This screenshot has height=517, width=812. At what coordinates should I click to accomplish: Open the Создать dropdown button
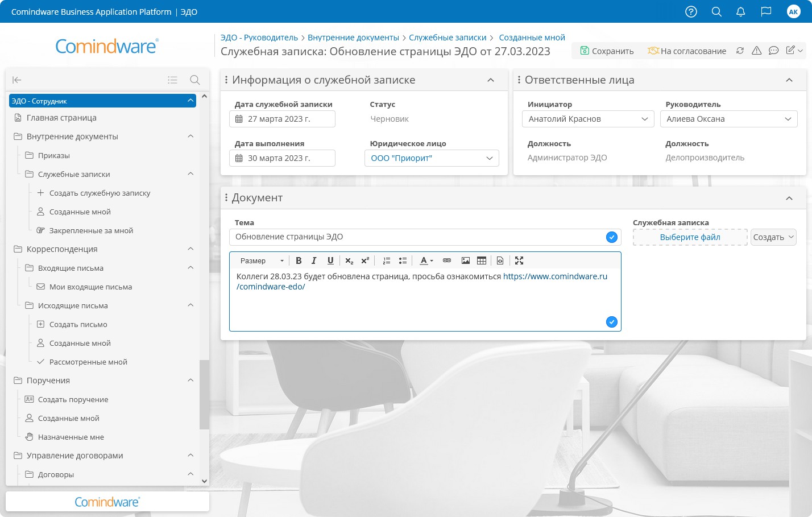tap(773, 237)
